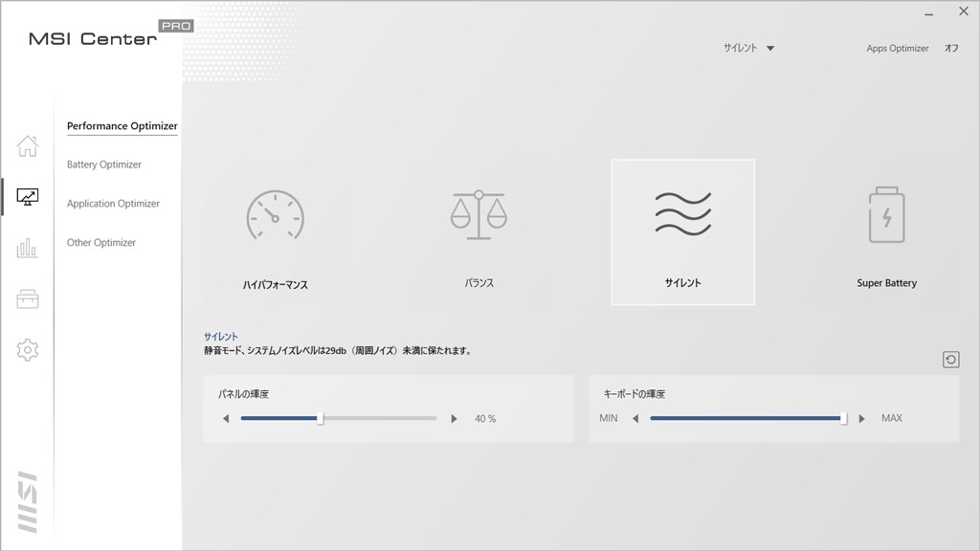Screen dimensions: 980x551
Task: Increase keyboard brightness with right arrow
Action: coord(862,419)
